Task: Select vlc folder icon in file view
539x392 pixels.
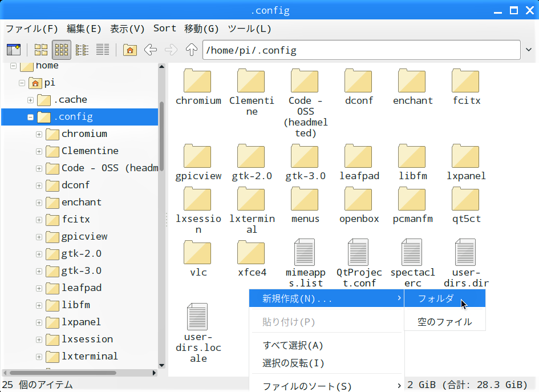Action: [197, 252]
